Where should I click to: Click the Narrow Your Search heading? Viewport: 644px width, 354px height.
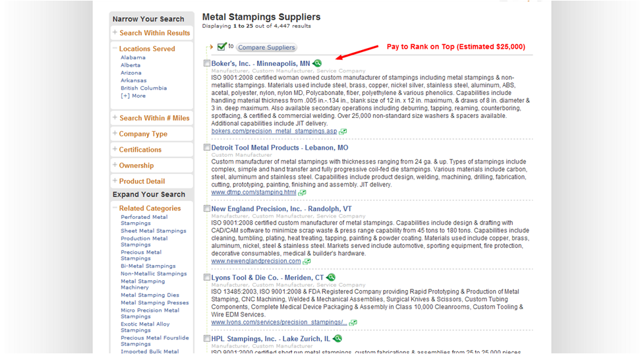pos(148,19)
